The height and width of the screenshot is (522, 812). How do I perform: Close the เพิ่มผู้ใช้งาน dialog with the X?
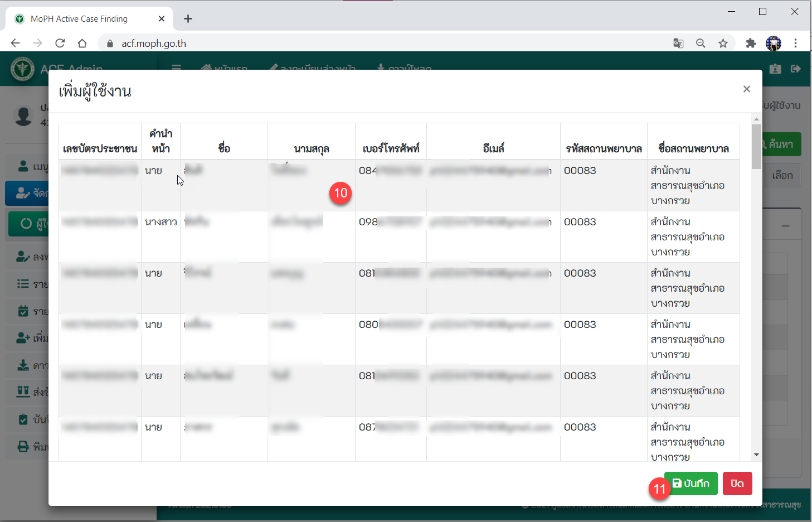747,89
